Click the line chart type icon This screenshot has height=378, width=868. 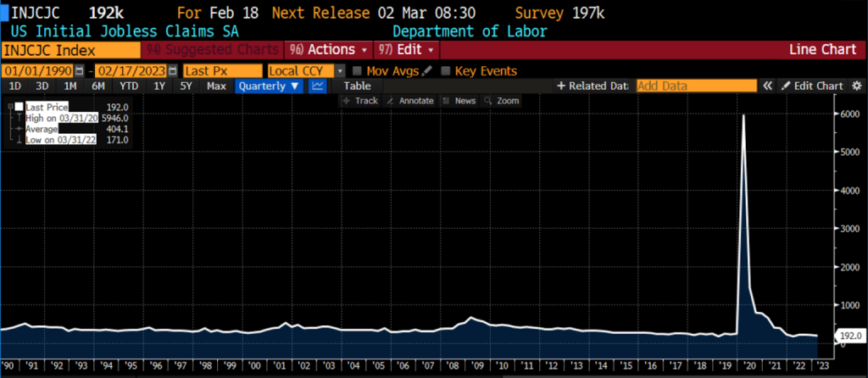click(318, 86)
